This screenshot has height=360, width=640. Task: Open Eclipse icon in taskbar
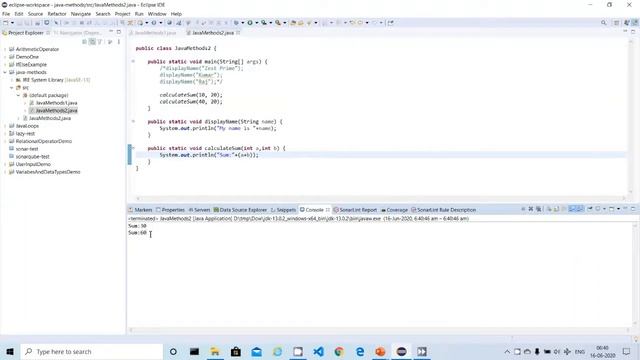[x=401, y=351]
